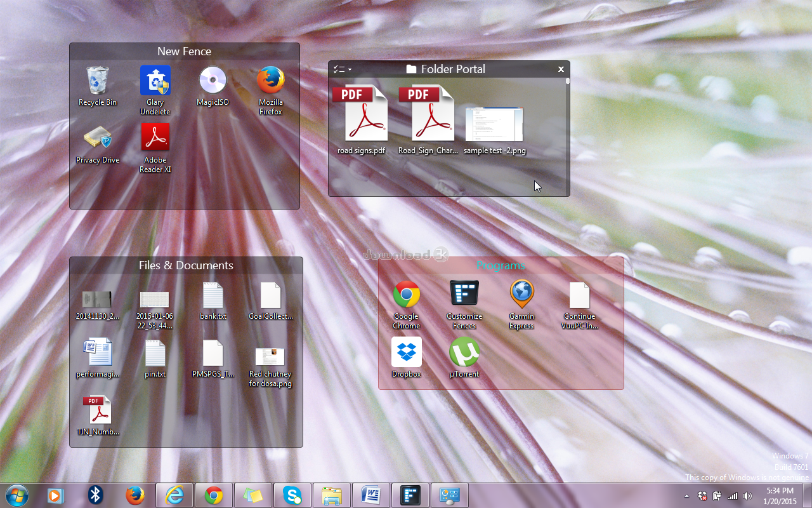
Task: Click the power icon in the system tray
Action: [717, 496]
